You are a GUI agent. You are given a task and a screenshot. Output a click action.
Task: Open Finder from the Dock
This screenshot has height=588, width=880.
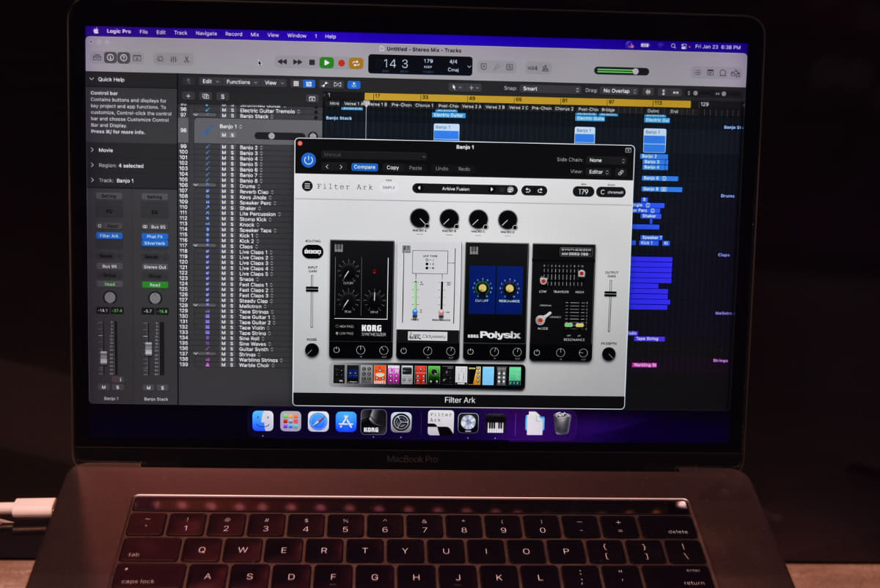[263, 420]
